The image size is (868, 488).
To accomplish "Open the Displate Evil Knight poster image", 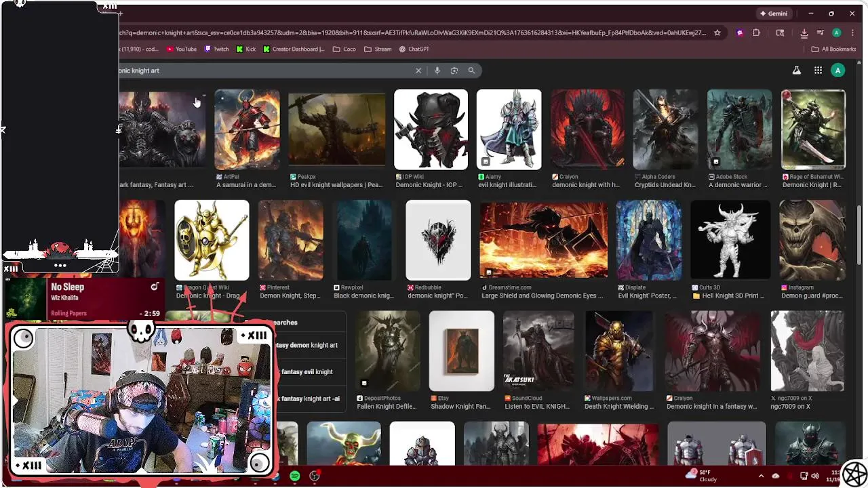I will click(649, 240).
